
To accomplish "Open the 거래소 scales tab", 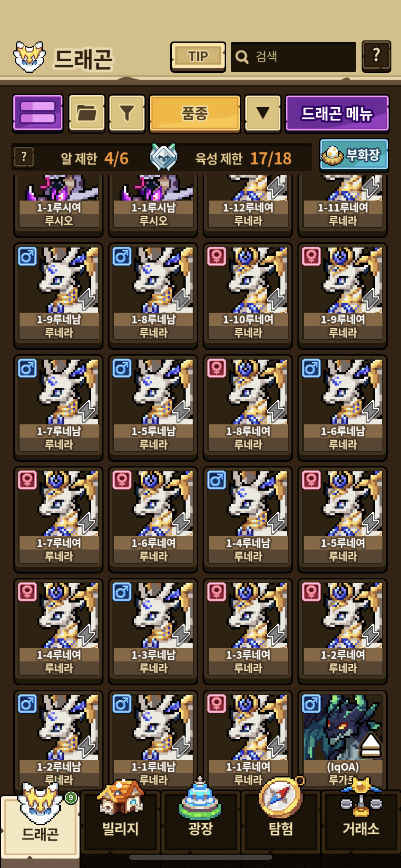I will click(361, 820).
